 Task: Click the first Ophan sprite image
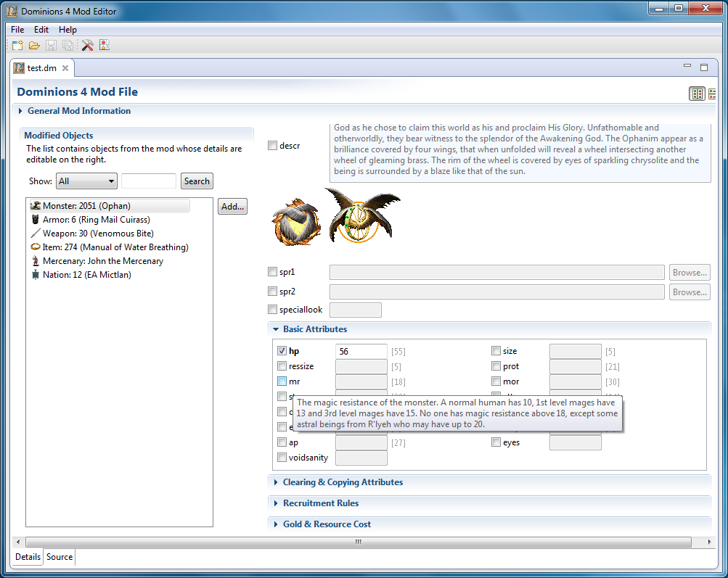[x=296, y=221]
